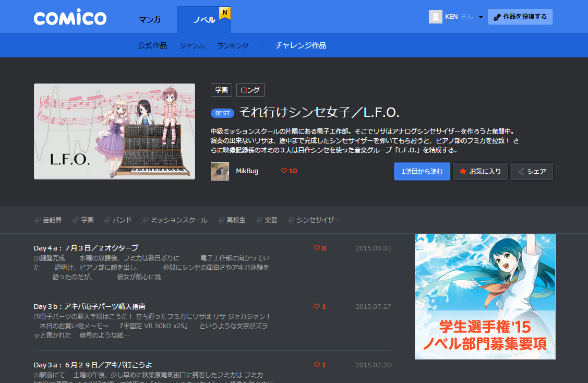Click heart icon for Day3b episode

coord(317,306)
